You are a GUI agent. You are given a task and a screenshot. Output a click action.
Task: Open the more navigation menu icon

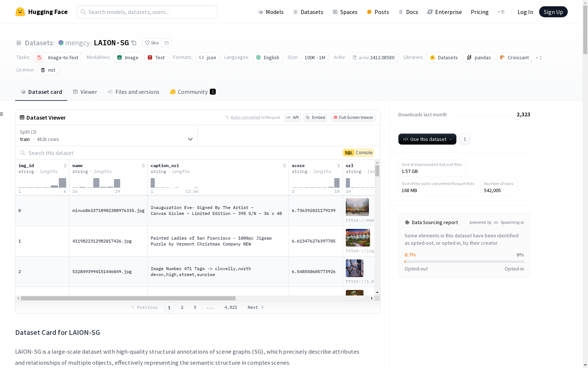pos(501,12)
